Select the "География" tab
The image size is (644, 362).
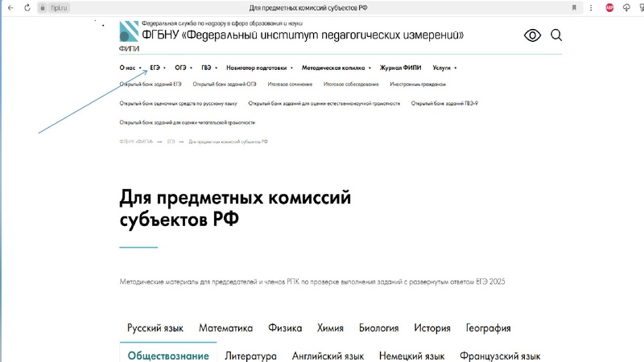[x=489, y=328]
